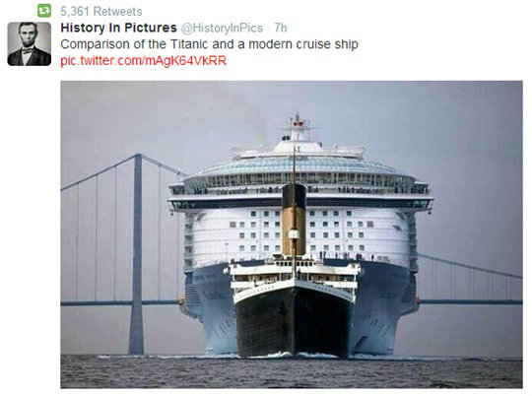This screenshot has width=532, height=396.
Task: Click the tweet text about Titanic comparison
Action: (209, 44)
